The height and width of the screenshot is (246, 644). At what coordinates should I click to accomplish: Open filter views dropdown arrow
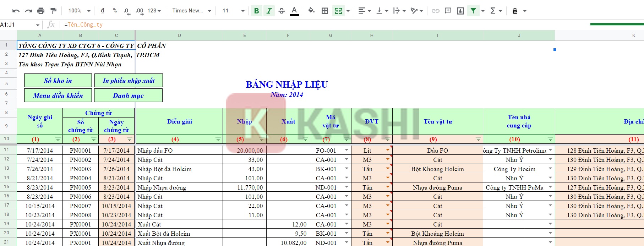point(483,11)
